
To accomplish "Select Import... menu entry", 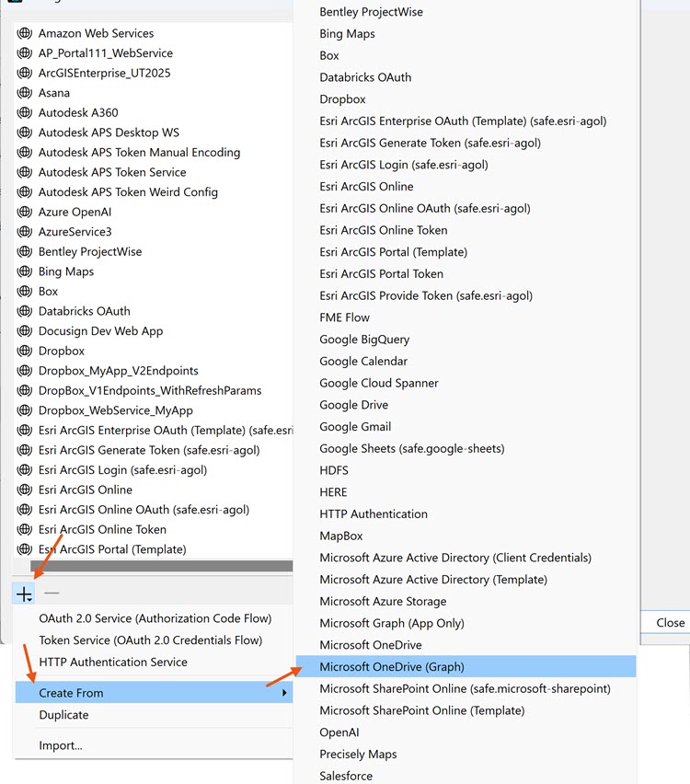I will point(61,745).
